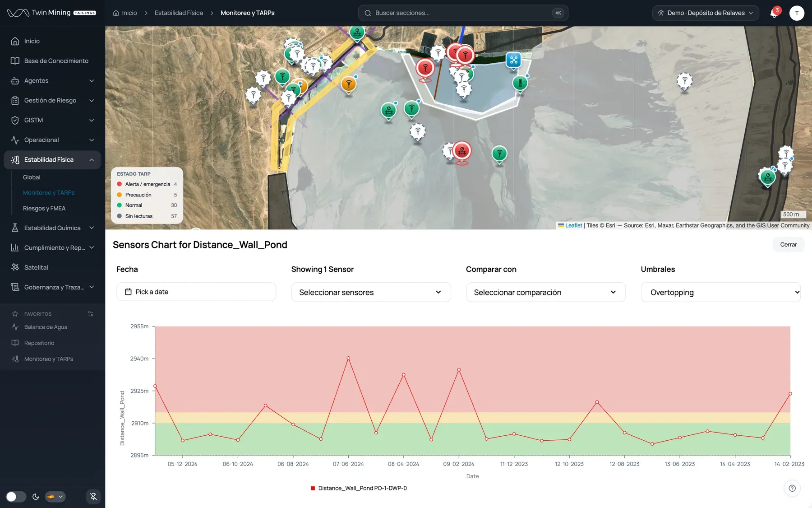Filter map by Alerta / emergencia status
812x508 pixels.
pyautogui.click(x=147, y=184)
